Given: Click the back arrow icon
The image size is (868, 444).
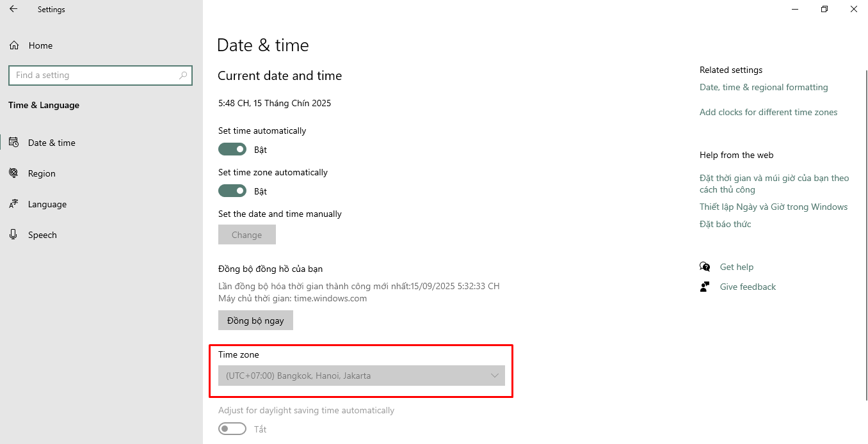Looking at the screenshot, I should [x=13, y=9].
